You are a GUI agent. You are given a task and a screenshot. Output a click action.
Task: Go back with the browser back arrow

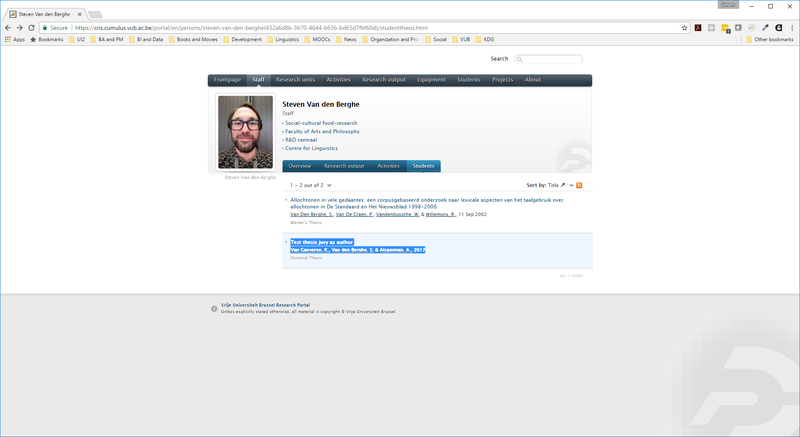click(8, 28)
